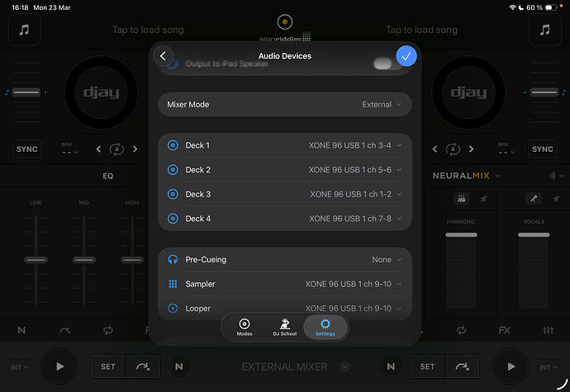Click left deck tempo fader
This screenshot has width=570, height=392.
tap(26, 92)
